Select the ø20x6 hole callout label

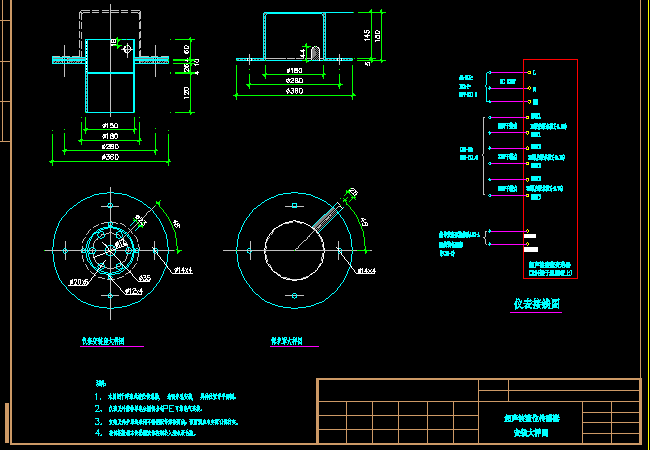tap(79, 283)
